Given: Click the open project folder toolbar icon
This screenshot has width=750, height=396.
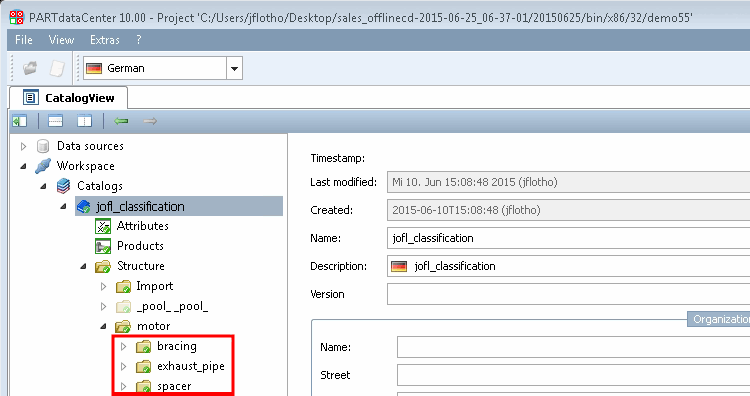Looking at the screenshot, I should (x=30, y=68).
